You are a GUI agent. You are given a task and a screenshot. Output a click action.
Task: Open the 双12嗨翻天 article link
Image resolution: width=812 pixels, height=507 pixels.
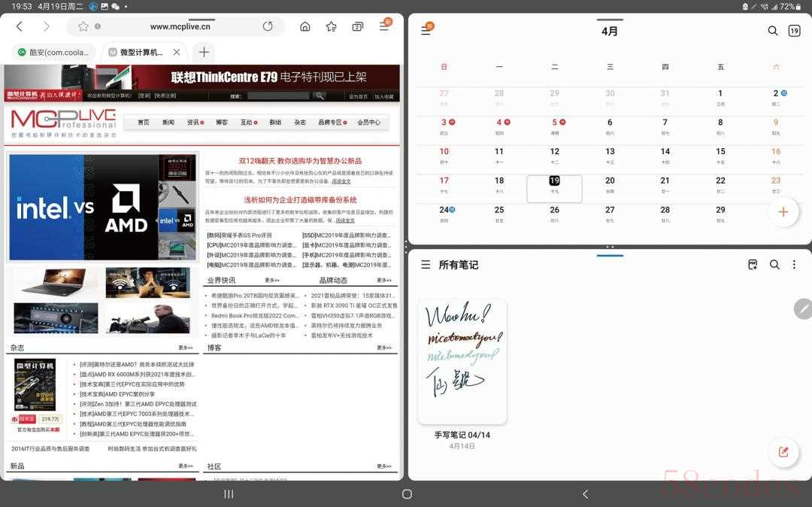(300, 160)
